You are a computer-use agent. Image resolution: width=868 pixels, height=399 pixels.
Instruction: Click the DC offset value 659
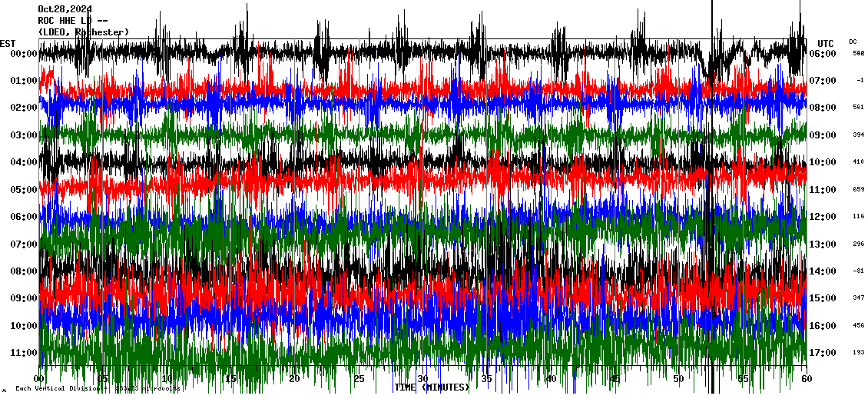pyautogui.click(x=858, y=189)
